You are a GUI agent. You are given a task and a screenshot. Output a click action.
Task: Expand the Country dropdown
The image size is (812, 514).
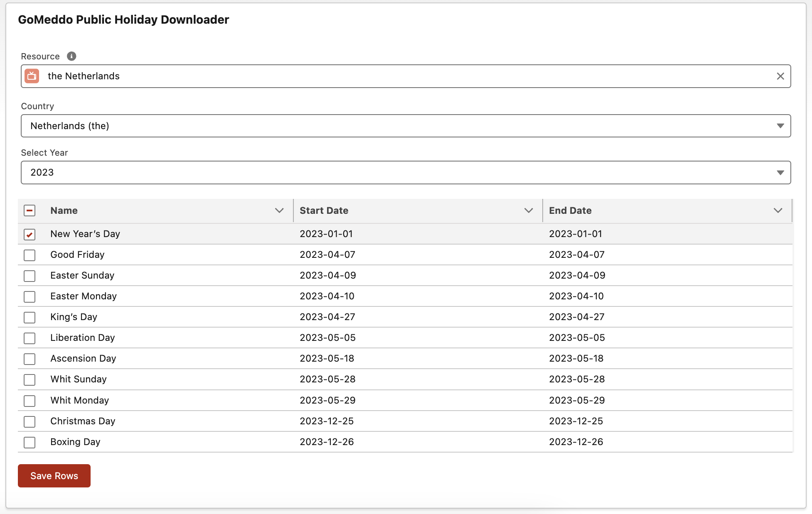[x=406, y=126]
